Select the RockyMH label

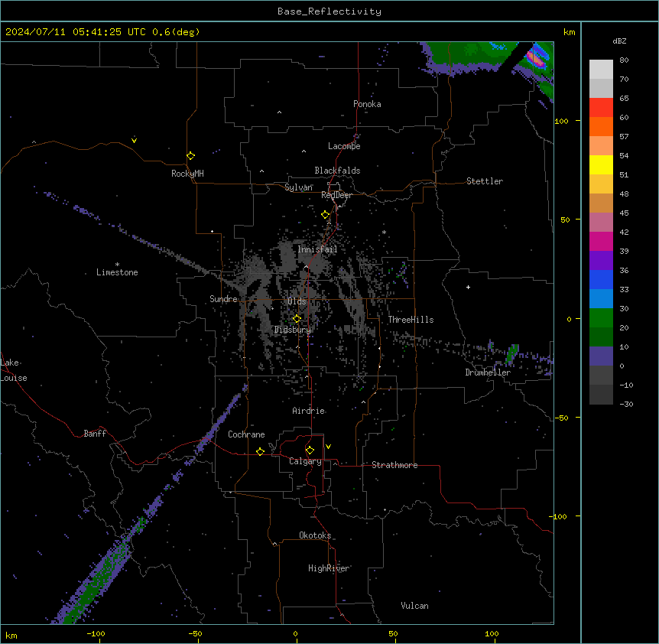(x=187, y=174)
